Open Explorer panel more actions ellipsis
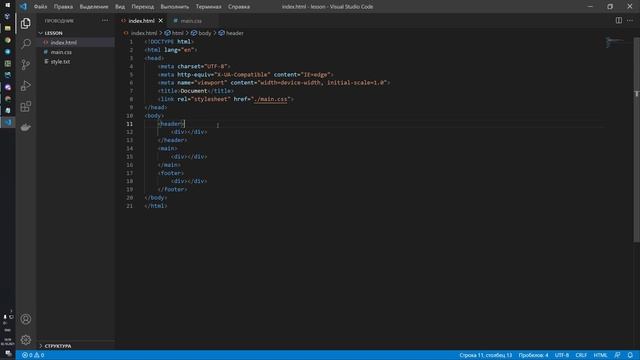The image size is (640, 360). (x=105, y=20)
